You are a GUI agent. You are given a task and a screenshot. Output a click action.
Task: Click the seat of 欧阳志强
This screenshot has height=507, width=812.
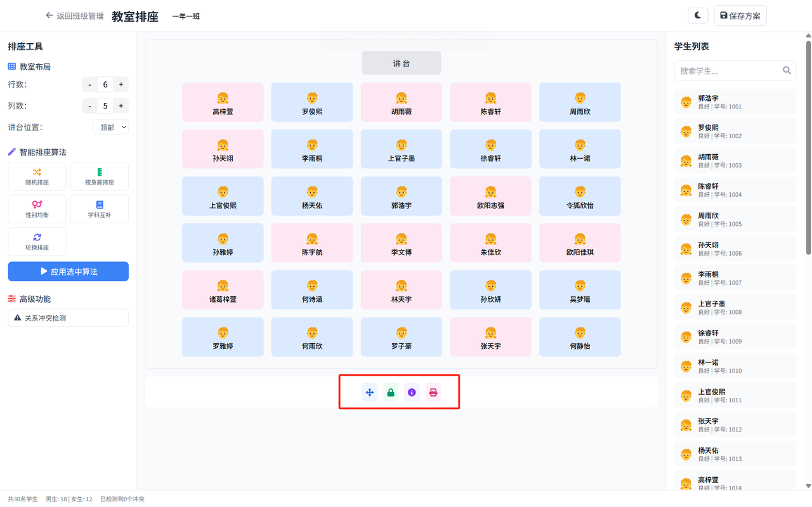490,196
